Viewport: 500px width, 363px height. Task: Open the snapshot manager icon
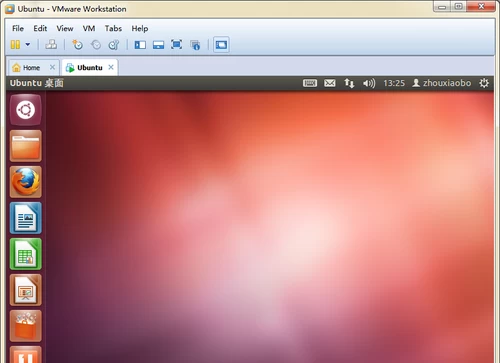click(x=114, y=44)
